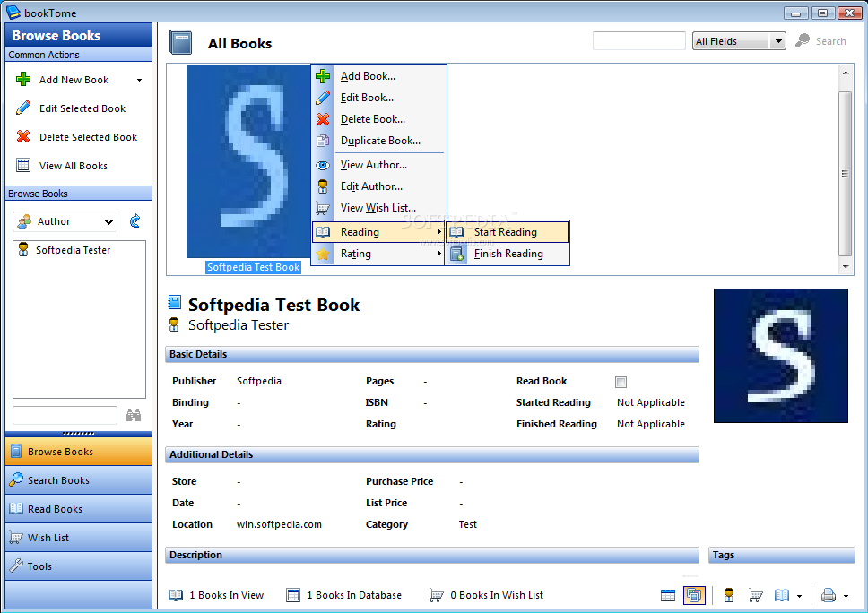This screenshot has height=613, width=868.
Task: Choose Edit Book... from context menu
Action: [379, 98]
